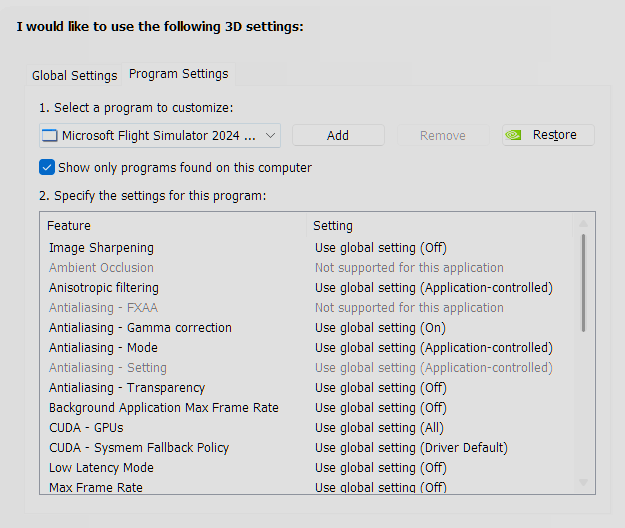Screen dimensions: 625x528
Task: Click scroll down arrow in settings list
Action: click(583, 483)
